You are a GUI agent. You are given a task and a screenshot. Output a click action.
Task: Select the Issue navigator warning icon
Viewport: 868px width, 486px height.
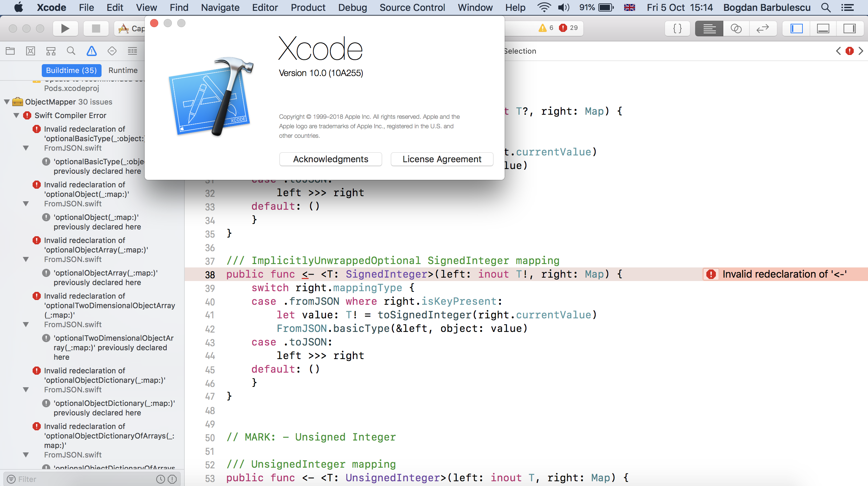pyautogui.click(x=91, y=51)
